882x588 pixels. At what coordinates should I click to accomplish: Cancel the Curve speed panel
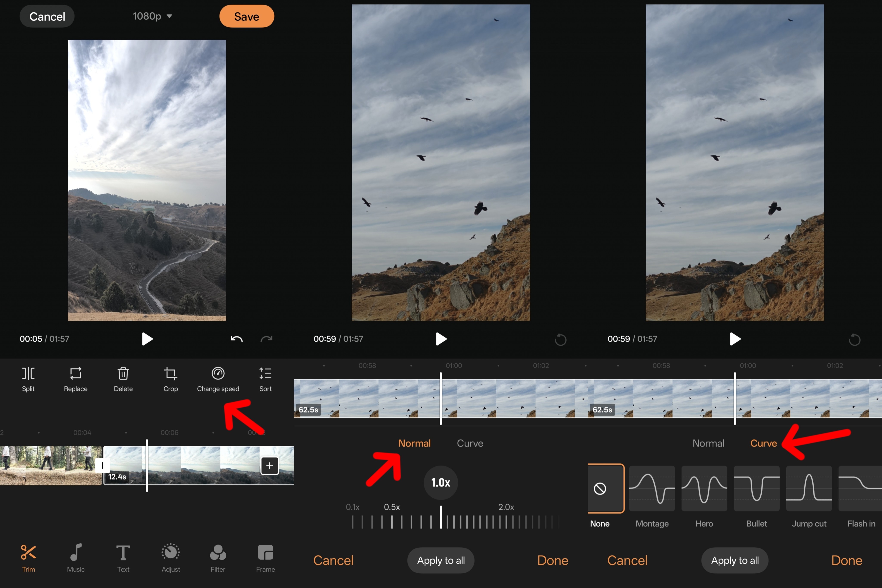[x=627, y=560]
